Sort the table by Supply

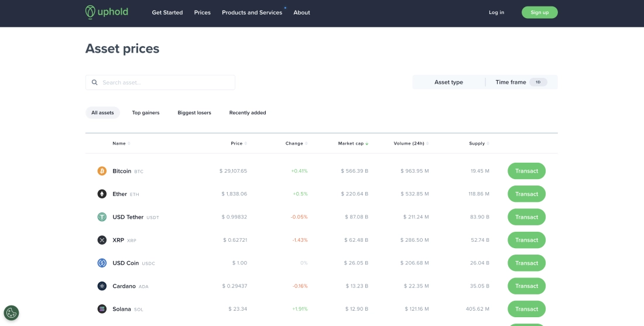[479, 143]
